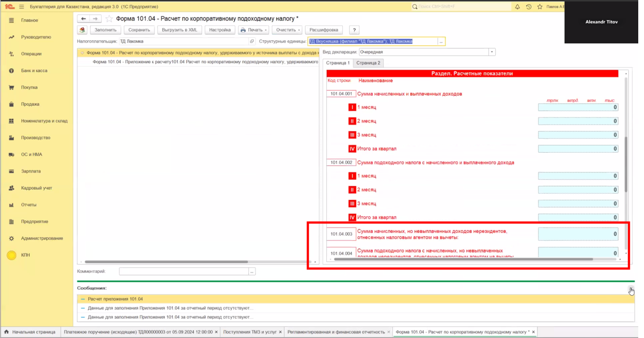Viewport: 644px width, 338px height.
Task: Click the notifications bell icon
Action: (517, 7)
